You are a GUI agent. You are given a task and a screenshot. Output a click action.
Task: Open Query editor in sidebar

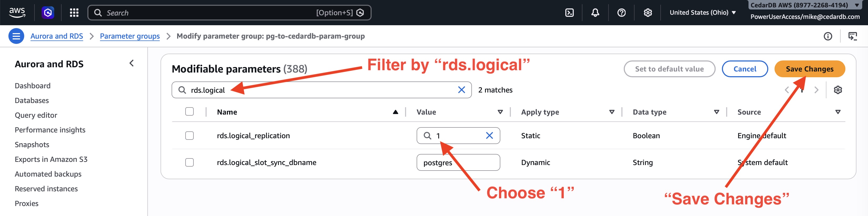[36, 115]
